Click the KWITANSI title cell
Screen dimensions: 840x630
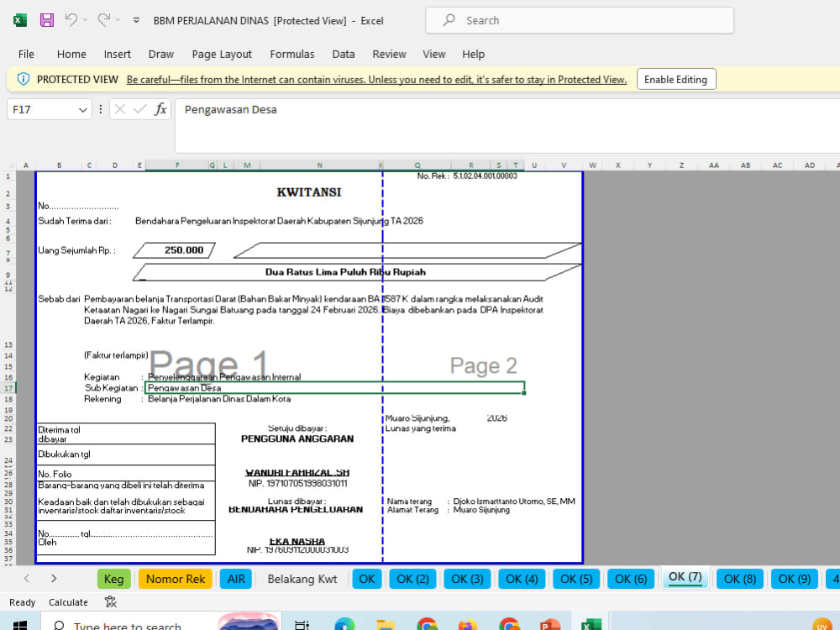(308, 192)
